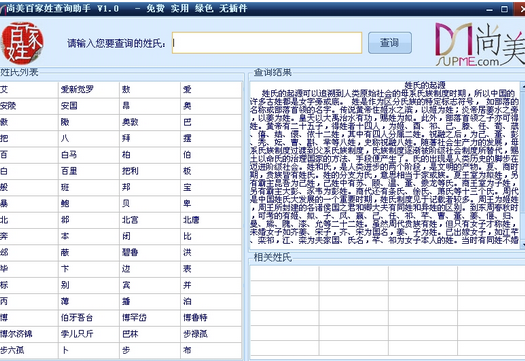Screen dimensions: 525x361
Task: Pick surname 百里 from the list
Action: pyautogui.click(x=69, y=171)
